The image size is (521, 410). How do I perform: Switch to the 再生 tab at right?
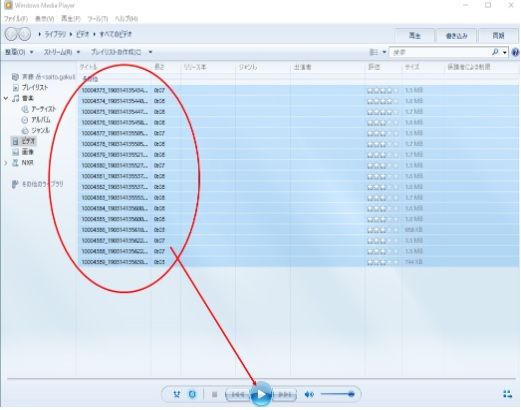point(415,35)
